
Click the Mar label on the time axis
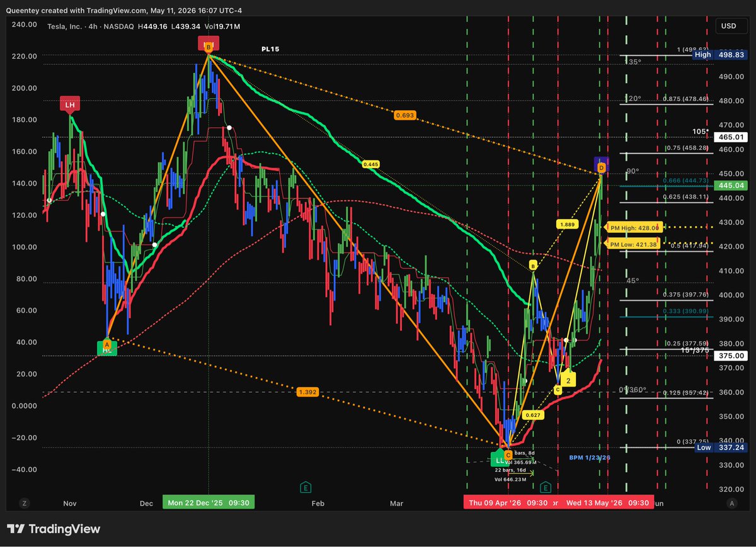(x=396, y=503)
